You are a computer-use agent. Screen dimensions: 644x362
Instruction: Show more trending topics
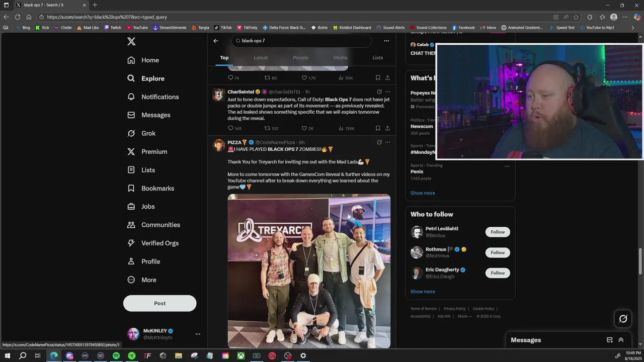point(423,193)
